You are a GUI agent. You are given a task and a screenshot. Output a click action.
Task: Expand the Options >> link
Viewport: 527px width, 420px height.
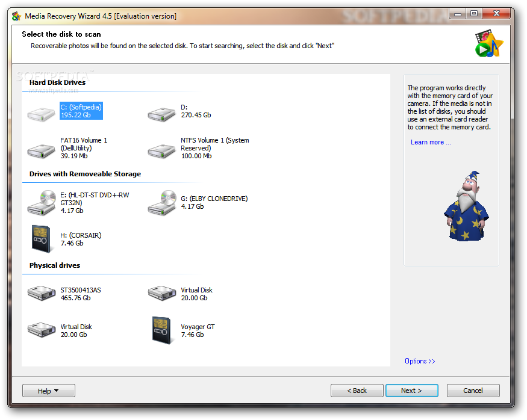tap(420, 361)
